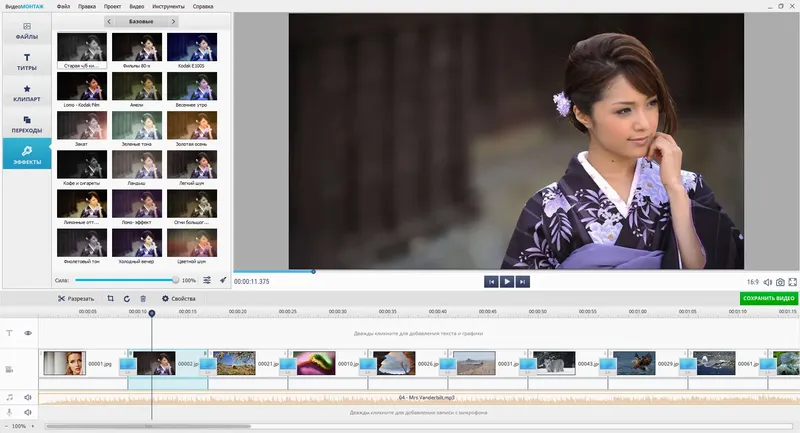800x433 pixels.
Task: Open the Правка menu
Action: [87, 7]
